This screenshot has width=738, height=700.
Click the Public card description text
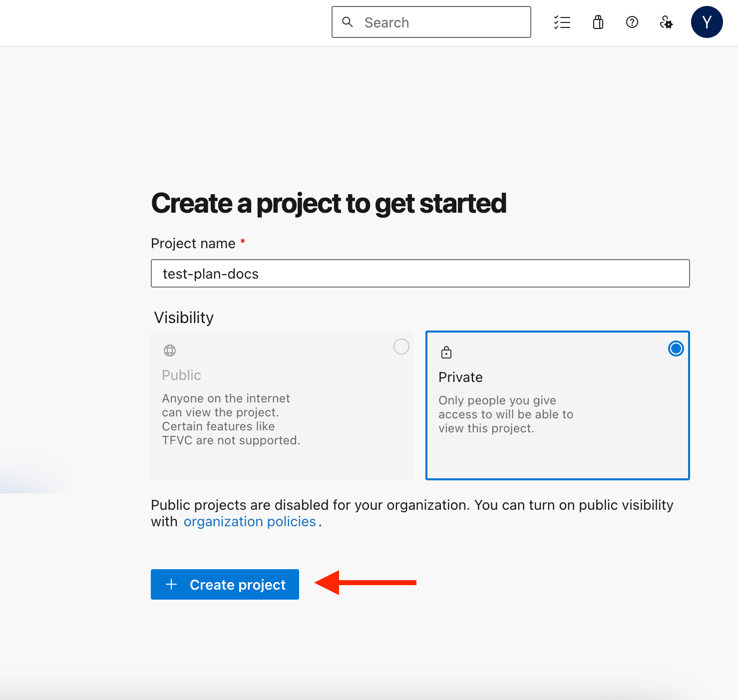[x=231, y=419]
